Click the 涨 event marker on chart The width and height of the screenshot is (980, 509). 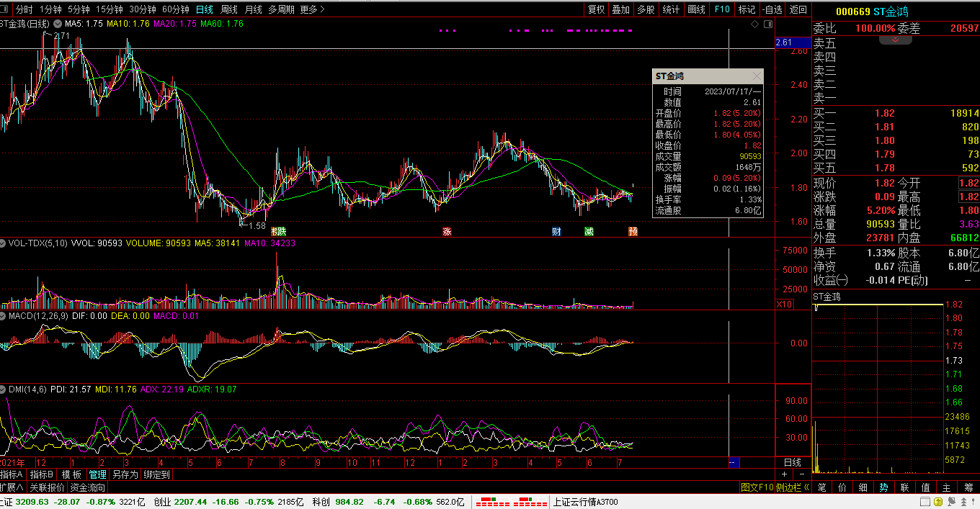[x=447, y=231]
